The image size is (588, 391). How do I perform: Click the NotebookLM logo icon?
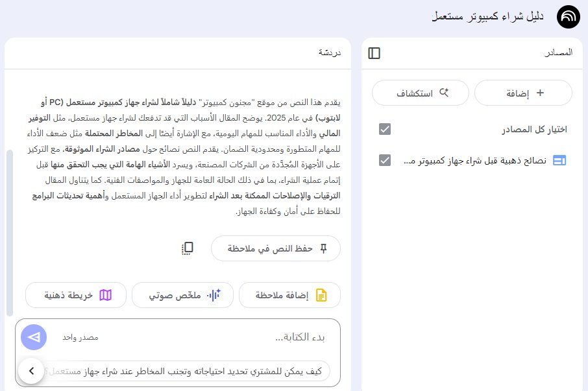pyautogui.click(x=568, y=17)
